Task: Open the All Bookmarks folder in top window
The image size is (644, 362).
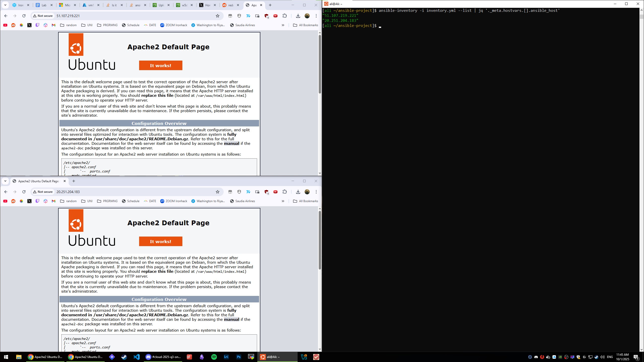Action: pos(306,25)
